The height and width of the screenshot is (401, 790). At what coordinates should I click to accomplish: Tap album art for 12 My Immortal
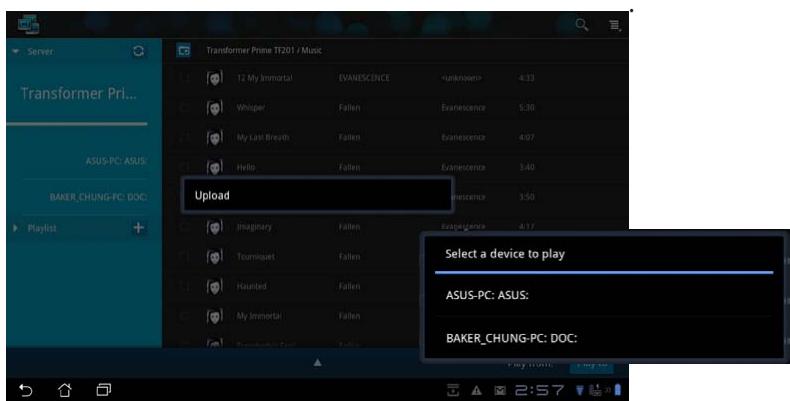(215, 78)
